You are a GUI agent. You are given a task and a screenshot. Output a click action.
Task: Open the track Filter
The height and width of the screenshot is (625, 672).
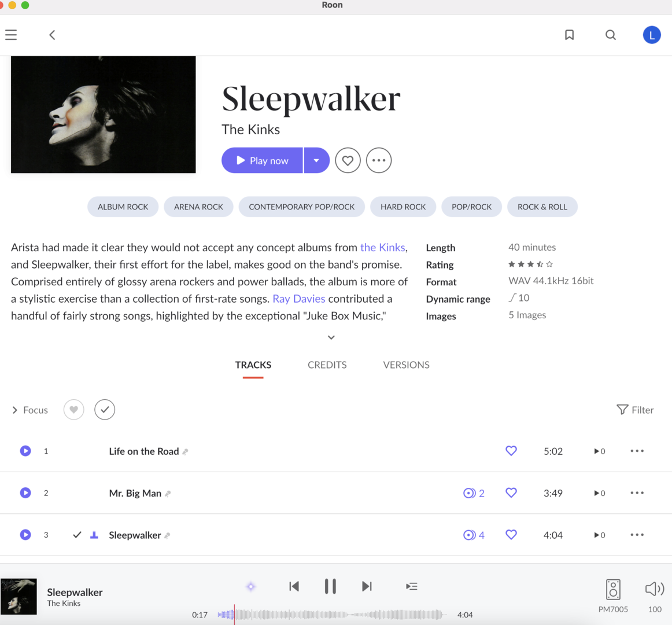click(635, 410)
